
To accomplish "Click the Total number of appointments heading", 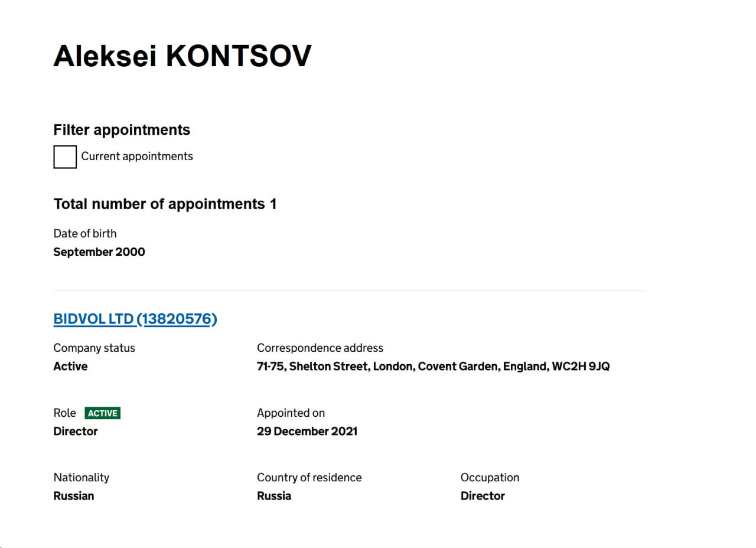I will 165,204.
